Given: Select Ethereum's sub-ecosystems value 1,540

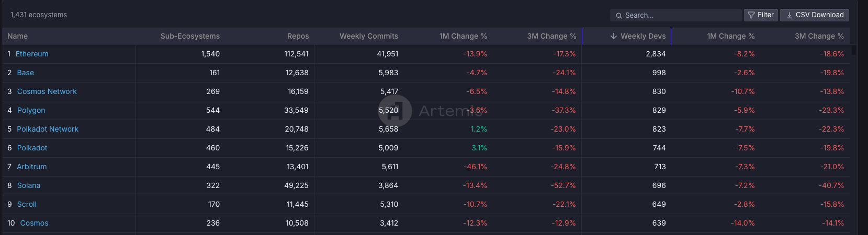Looking at the screenshot, I should tap(210, 54).
